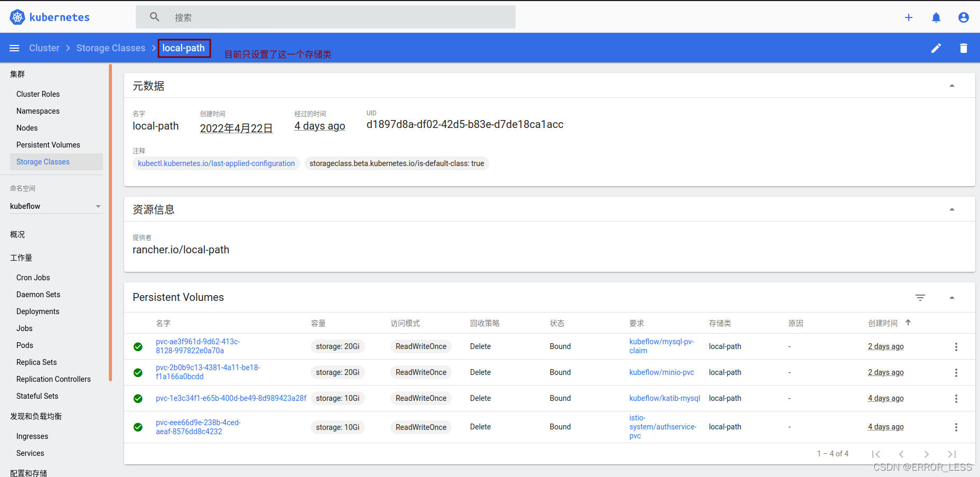The width and height of the screenshot is (980, 477).
Task: Open the kubeflow/mysql-pv-claim claim link
Action: 661,346
